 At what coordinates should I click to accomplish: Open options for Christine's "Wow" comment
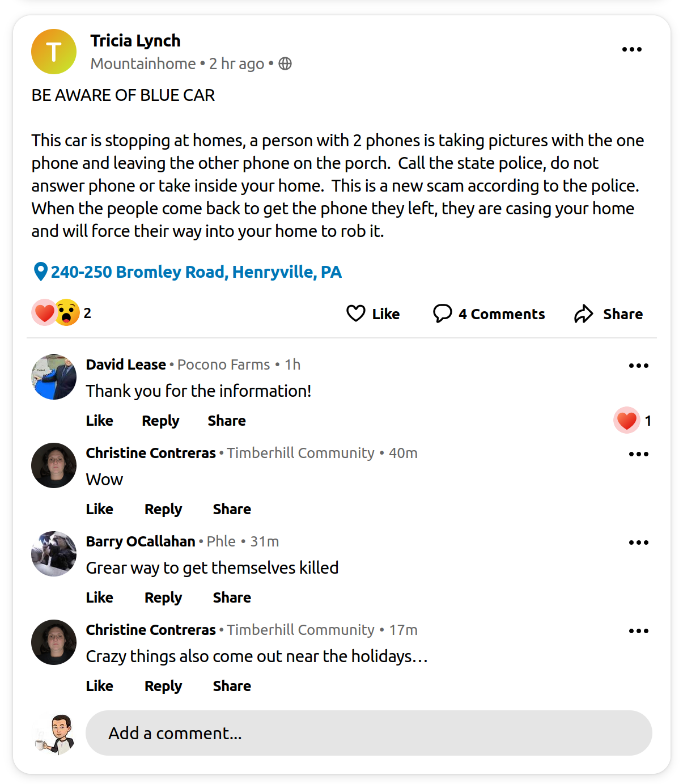point(638,454)
